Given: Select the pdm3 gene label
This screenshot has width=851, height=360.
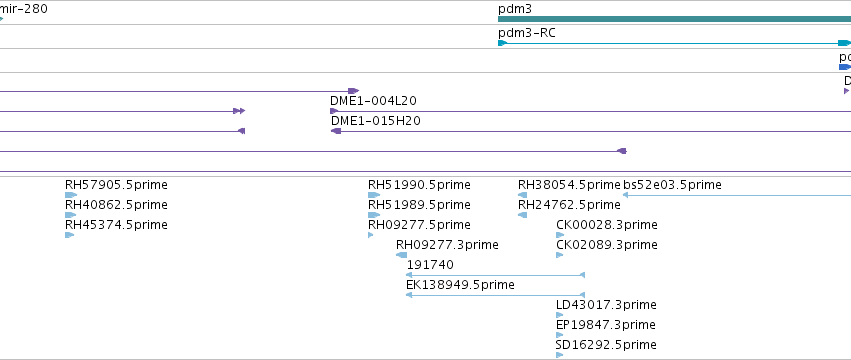Looking at the screenshot, I should click(x=515, y=9).
